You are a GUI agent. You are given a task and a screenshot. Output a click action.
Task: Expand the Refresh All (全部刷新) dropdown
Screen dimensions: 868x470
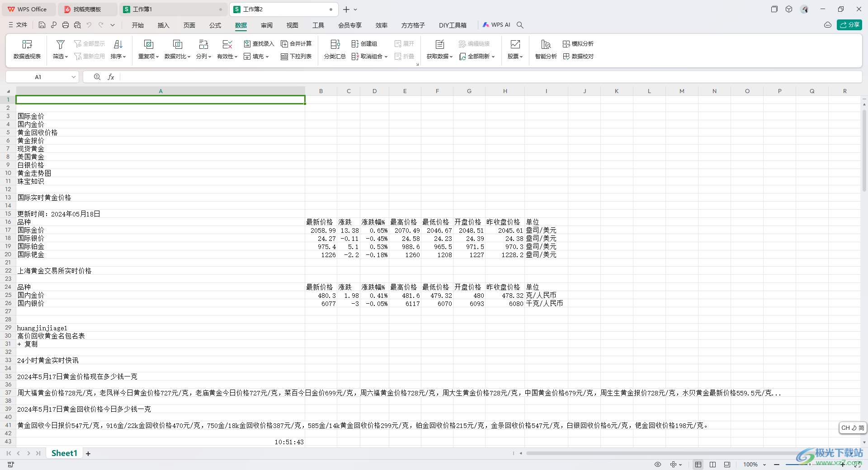coord(493,56)
